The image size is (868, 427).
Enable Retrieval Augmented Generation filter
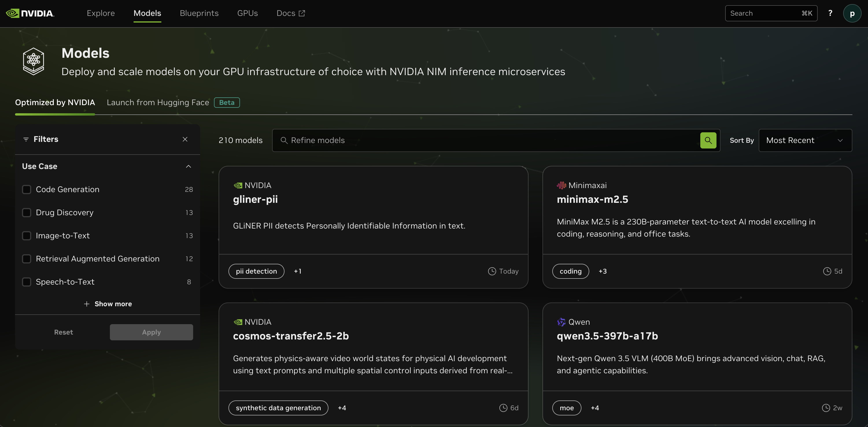[27, 259]
